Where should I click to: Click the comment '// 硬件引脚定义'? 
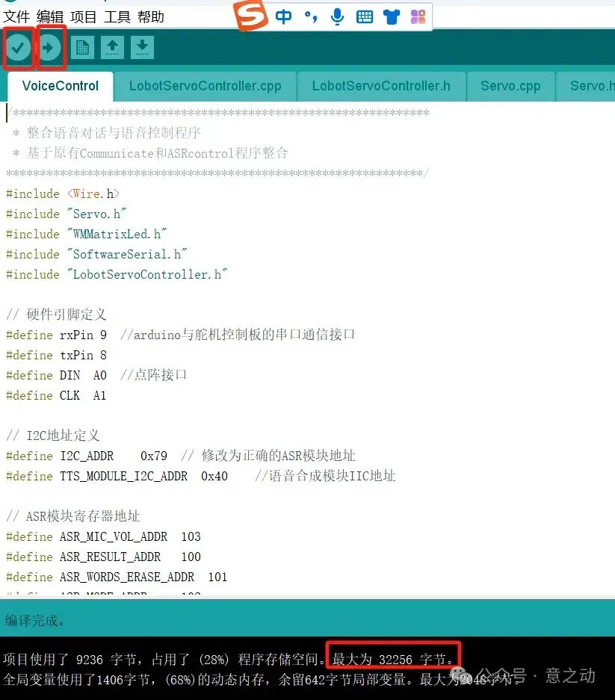click(x=56, y=315)
